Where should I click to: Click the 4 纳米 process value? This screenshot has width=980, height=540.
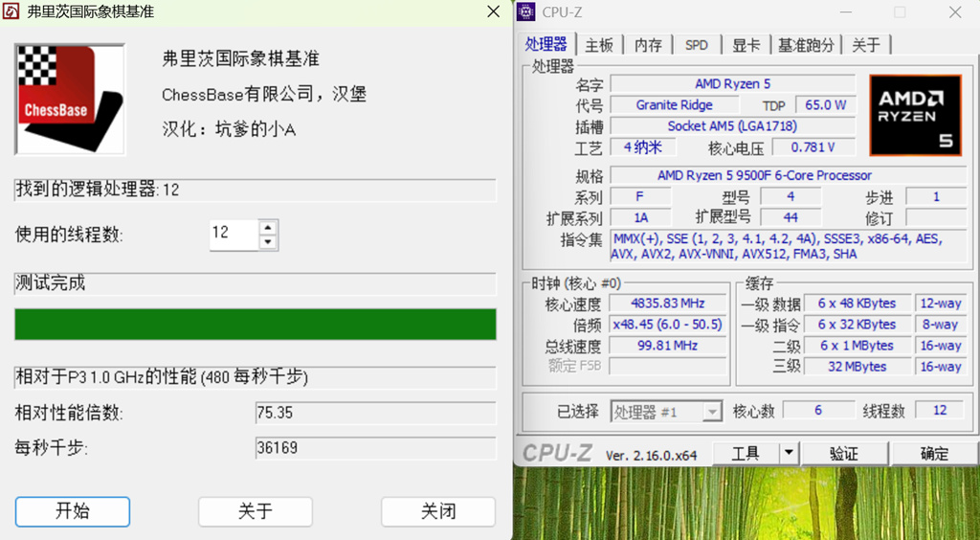click(x=643, y=146)
